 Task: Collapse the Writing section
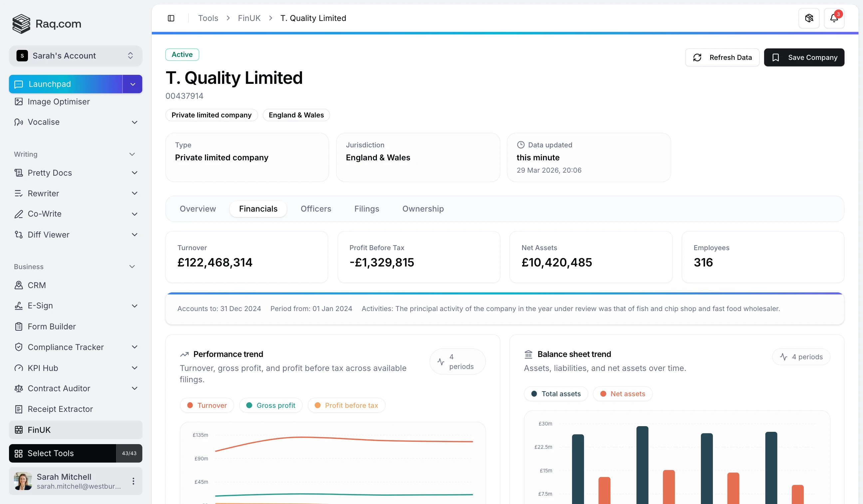point(132,154)
